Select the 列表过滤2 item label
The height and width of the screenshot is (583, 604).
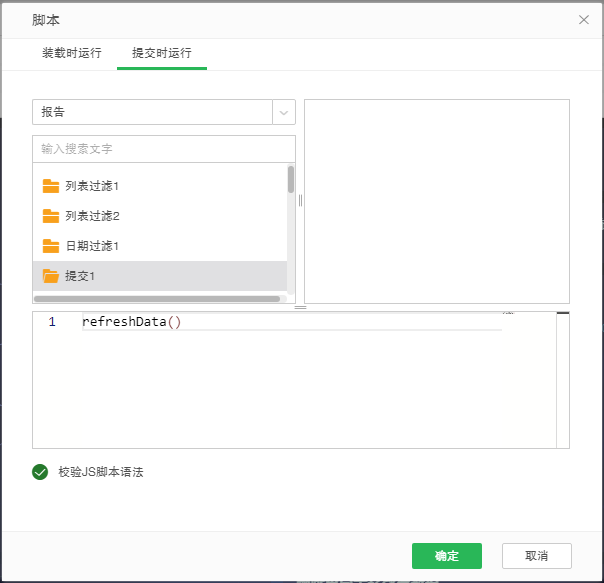point(92,216)
